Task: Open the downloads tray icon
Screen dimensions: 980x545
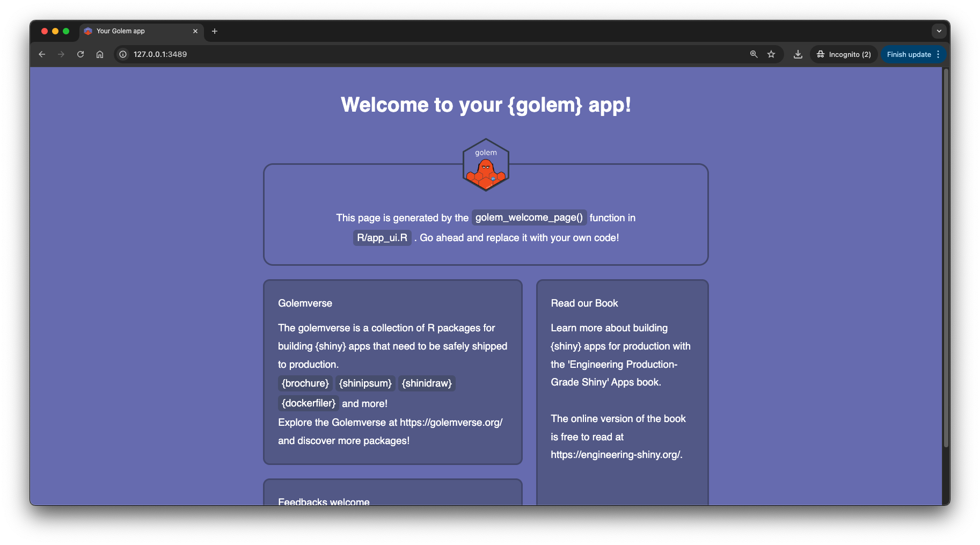Action: coord(798,54)
